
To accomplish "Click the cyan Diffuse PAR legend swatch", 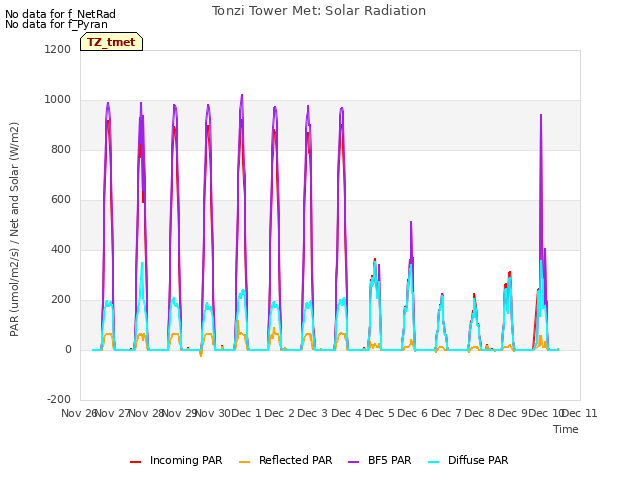I will 434,462.
